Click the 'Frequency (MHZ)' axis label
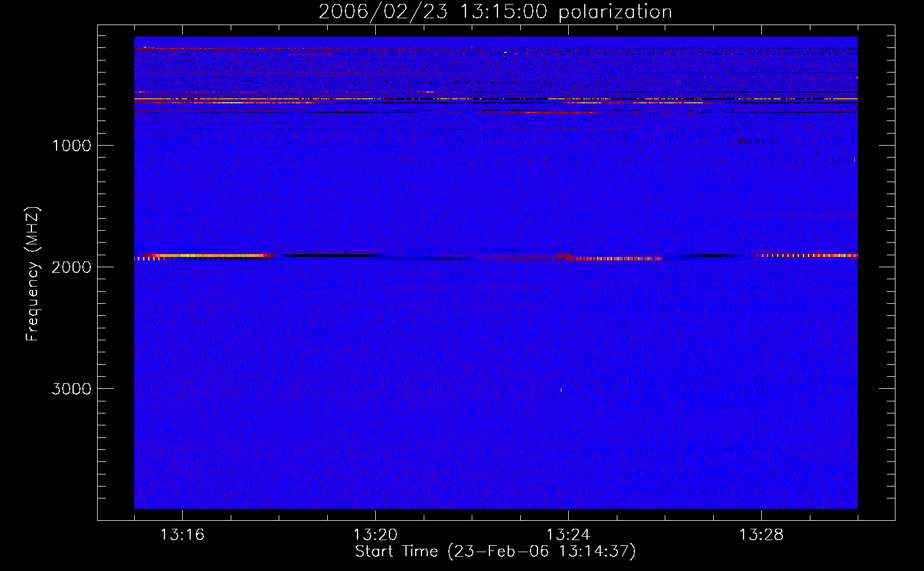924x571 pixels. (x=33, y=274)
